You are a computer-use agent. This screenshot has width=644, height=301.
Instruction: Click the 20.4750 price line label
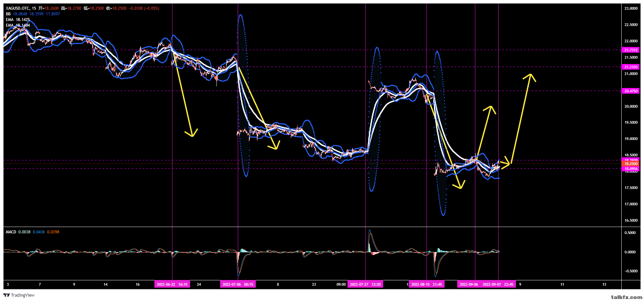[x=631, y=91]
